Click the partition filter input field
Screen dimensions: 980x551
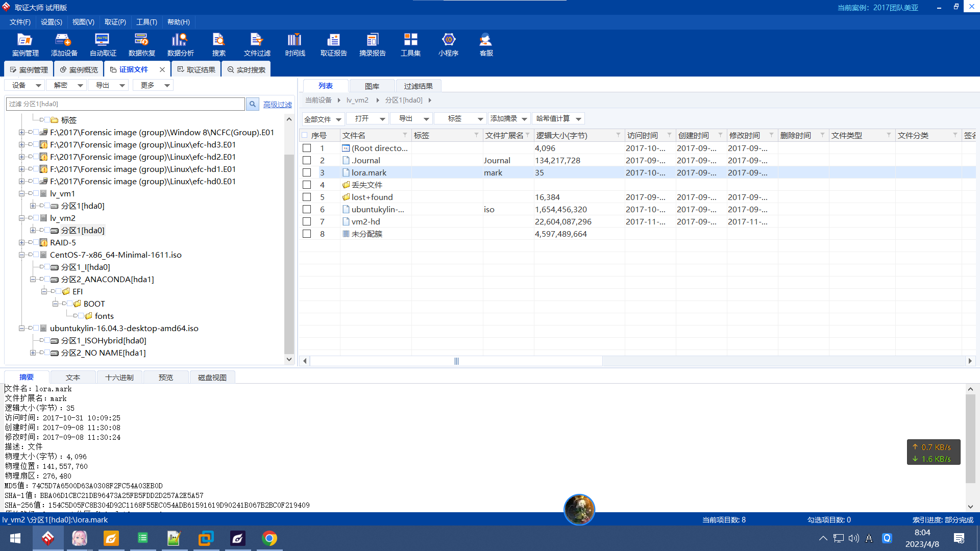126,104
